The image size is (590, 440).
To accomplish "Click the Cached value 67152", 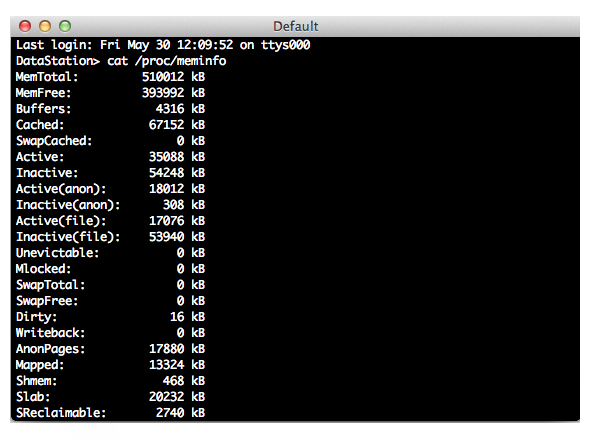I will pyautogui.click(x=166, y=125).
